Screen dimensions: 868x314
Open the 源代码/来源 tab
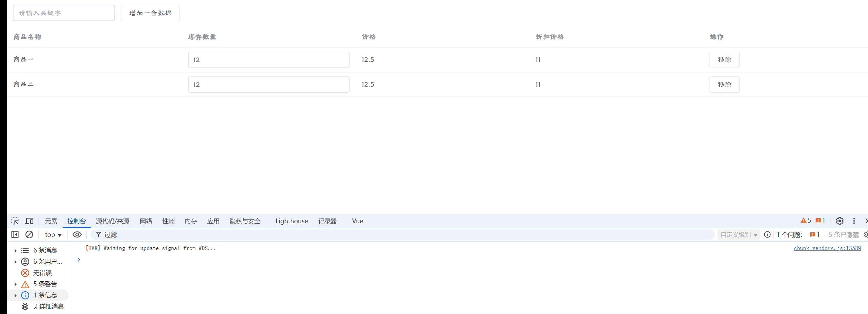pos(113,221)
